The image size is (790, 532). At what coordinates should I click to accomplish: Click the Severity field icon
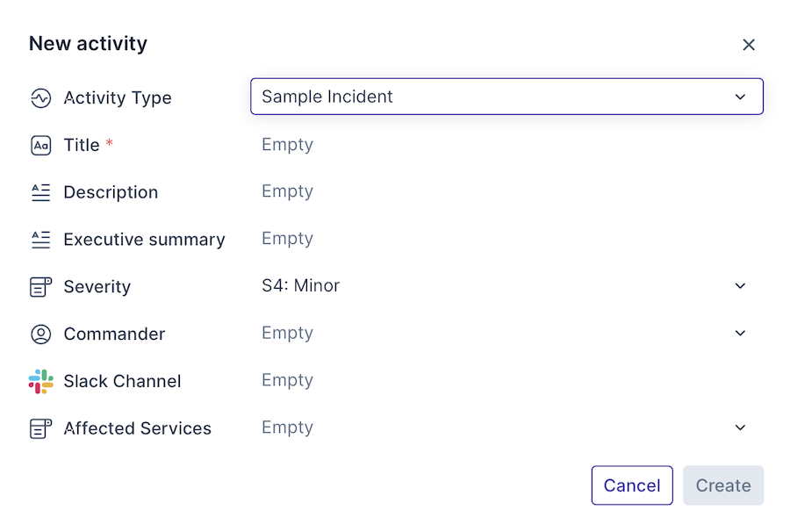41,287
